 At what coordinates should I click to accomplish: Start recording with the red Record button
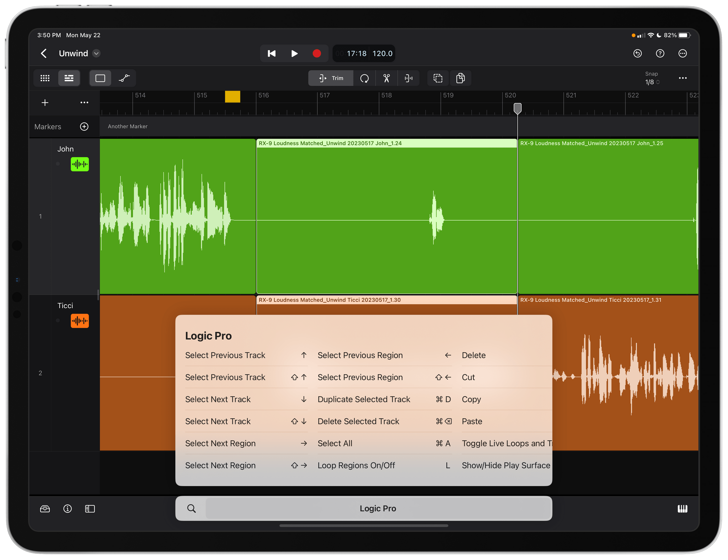click(x=317, y=53)
